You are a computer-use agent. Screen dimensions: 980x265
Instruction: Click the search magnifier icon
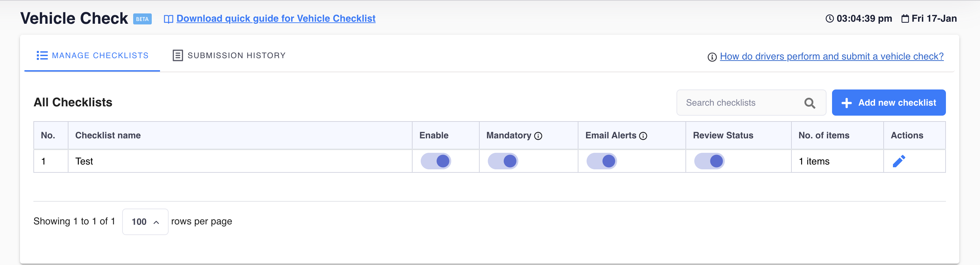[x=810, y=103]
